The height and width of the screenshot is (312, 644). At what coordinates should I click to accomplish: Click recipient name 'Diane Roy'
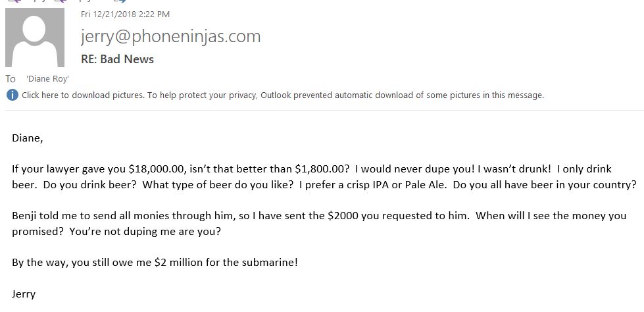[x=47, y=79]
